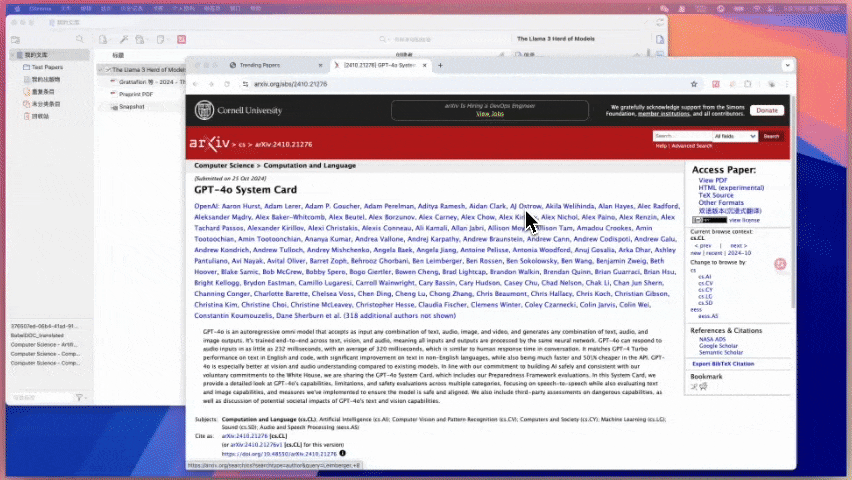Open the Chrome menu in the menu bar
The height and width of the screenshot is (480, 852).
[x=40, y=9]
